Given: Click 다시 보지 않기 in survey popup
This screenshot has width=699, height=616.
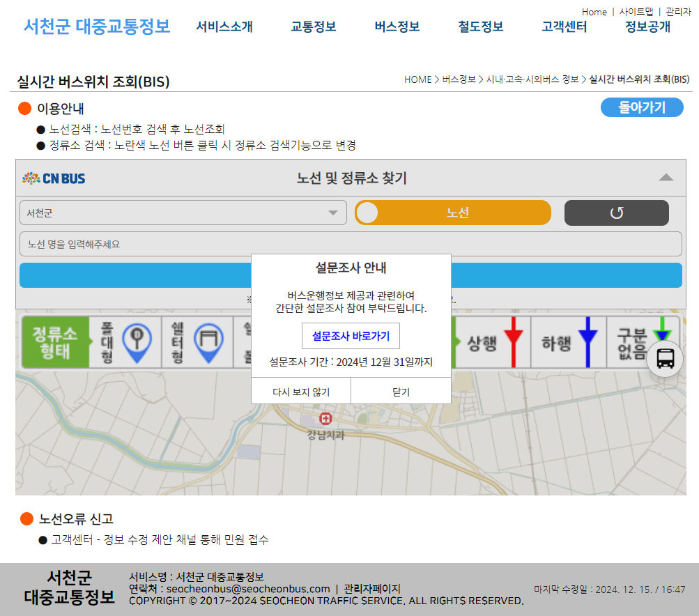Looking at the screenshot, I should pyautogui.click(x=301, y=392).
